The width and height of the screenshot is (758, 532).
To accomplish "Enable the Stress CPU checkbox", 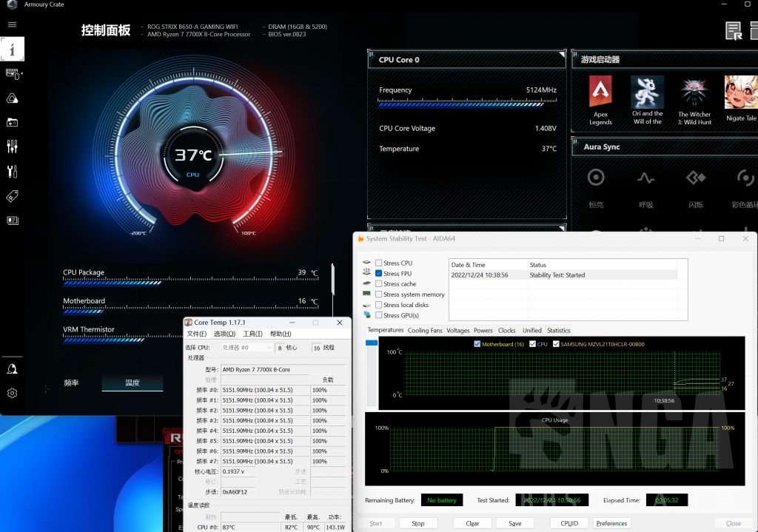I will pos(379,263).
